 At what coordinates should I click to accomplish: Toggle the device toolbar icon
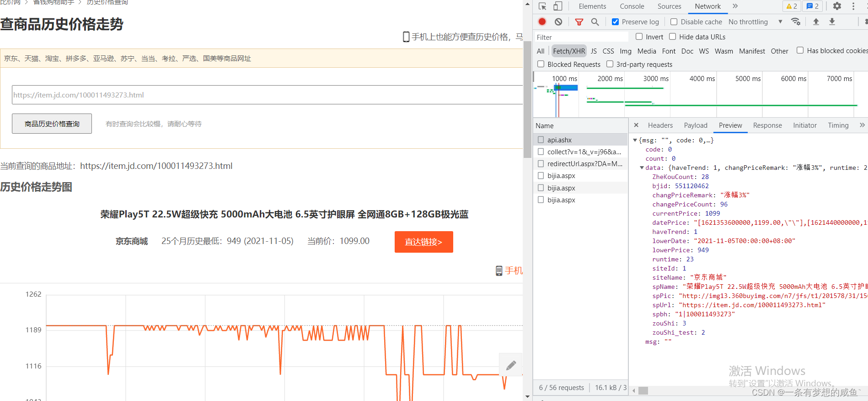click(x=558, y=6)
